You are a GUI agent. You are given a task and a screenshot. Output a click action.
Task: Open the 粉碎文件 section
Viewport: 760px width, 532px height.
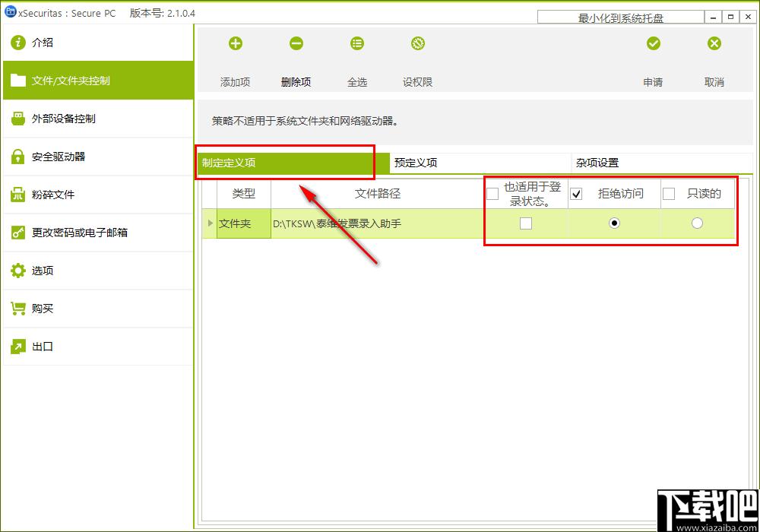(x=98, y=195)
